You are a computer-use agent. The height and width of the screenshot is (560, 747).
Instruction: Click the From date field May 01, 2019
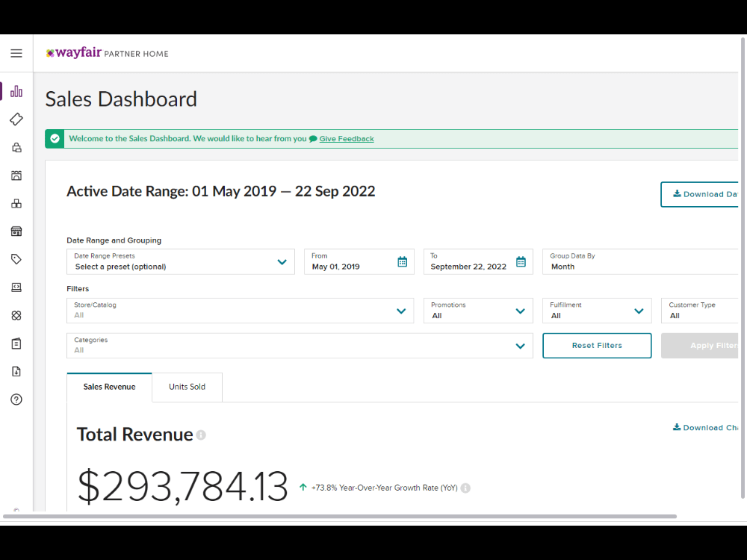click(x=359, y=261)
